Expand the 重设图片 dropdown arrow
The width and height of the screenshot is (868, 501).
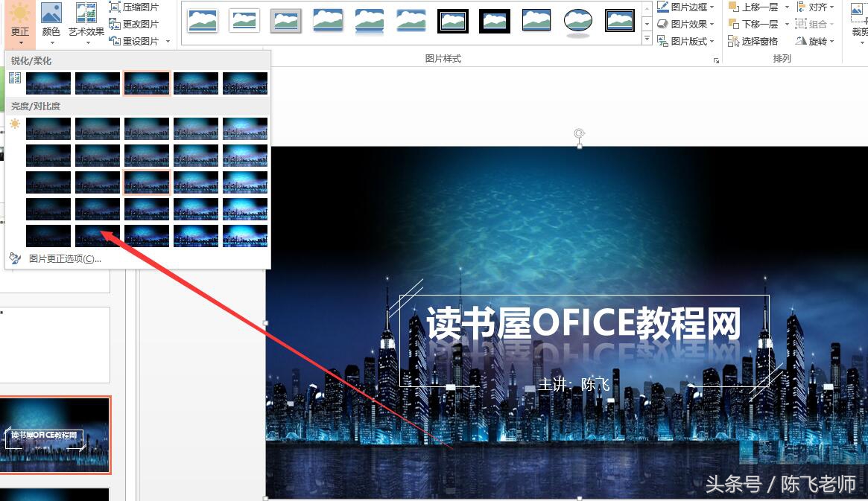[168, 41]
